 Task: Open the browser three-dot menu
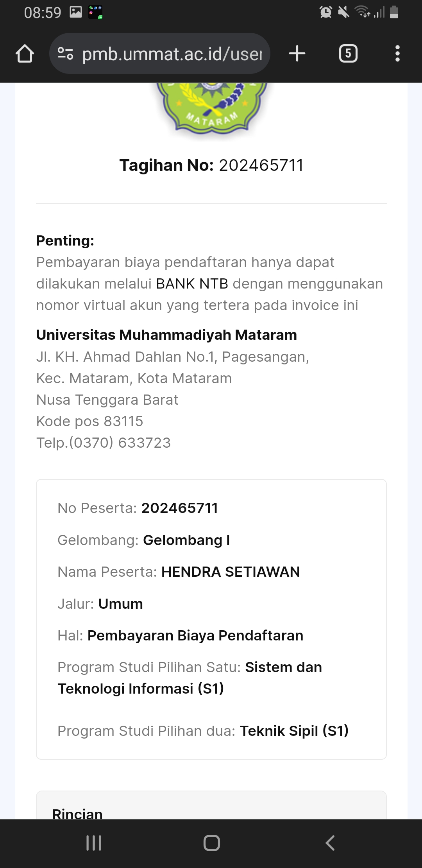(x=397, y=54)
